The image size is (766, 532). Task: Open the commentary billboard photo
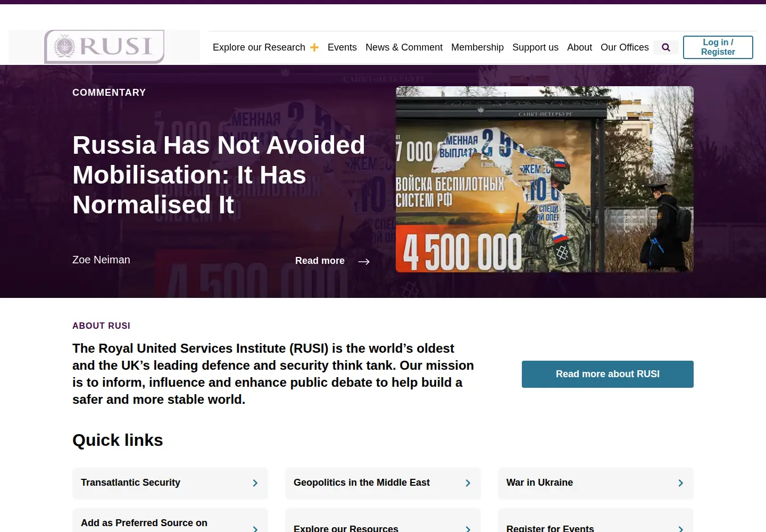tap(545, 179)
